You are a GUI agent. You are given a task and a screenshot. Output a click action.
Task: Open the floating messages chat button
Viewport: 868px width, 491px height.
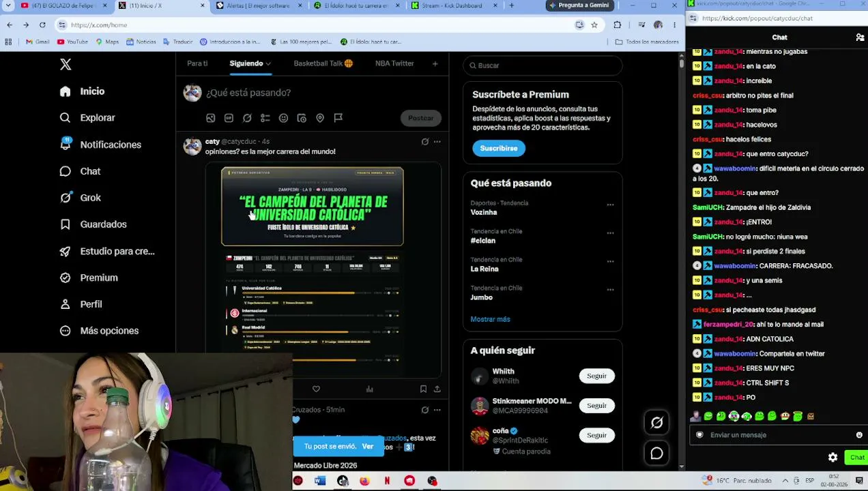(x=656, y=453)
